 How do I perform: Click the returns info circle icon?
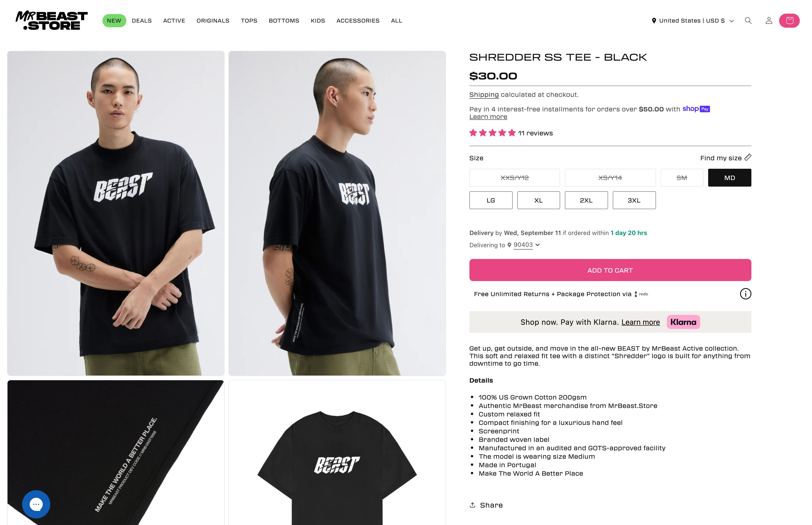point(745,294)
